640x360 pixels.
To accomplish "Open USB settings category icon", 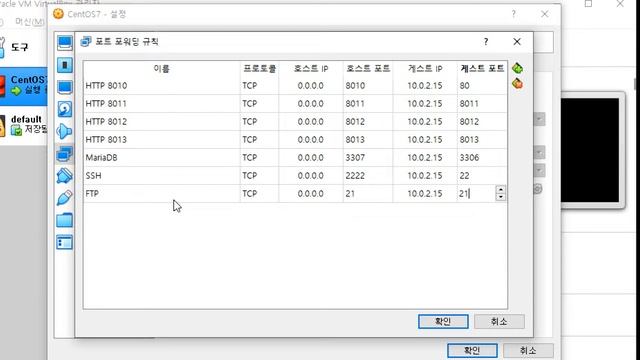I will (64, 198).
